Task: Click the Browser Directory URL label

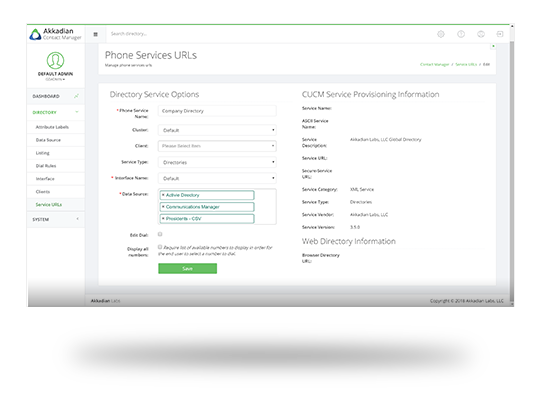Action: point(321,258)
